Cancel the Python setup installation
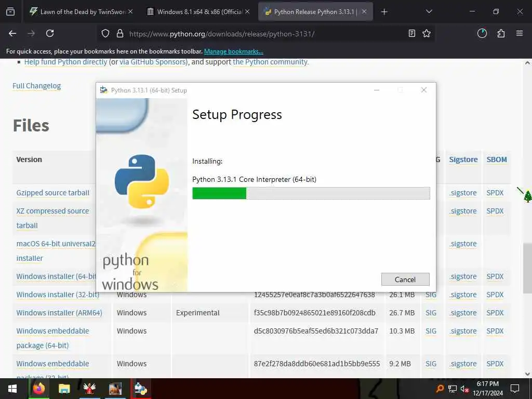This screenshot has width=532, height=399. (x=405, y=279)
